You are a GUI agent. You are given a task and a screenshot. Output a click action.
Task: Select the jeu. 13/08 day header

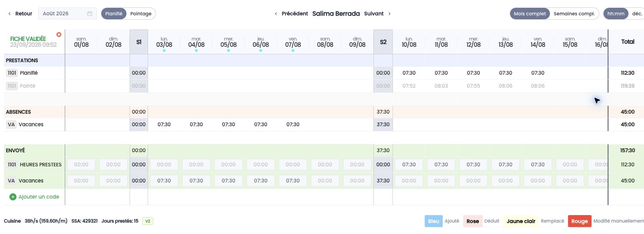(x=506, y=42)
